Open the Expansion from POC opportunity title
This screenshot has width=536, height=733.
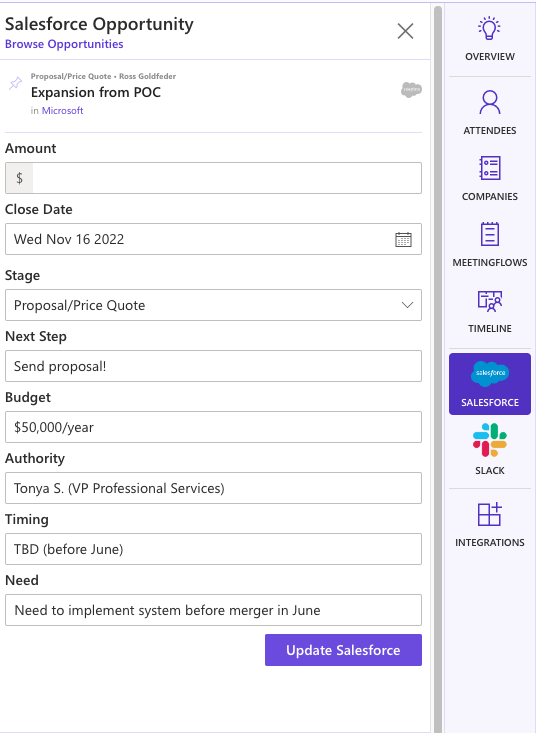tap(96, 93)
